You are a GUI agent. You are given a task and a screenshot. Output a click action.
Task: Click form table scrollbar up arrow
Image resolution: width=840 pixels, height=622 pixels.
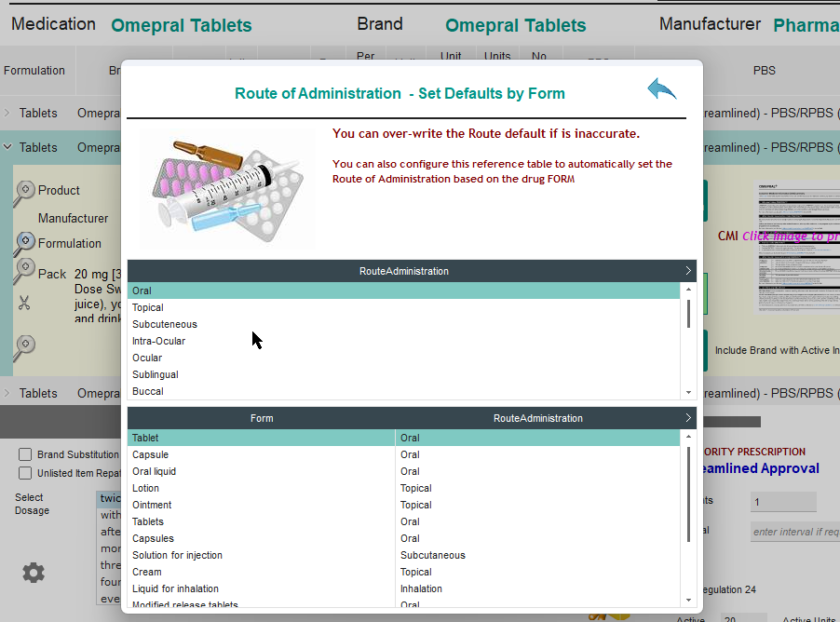(688, 437)
